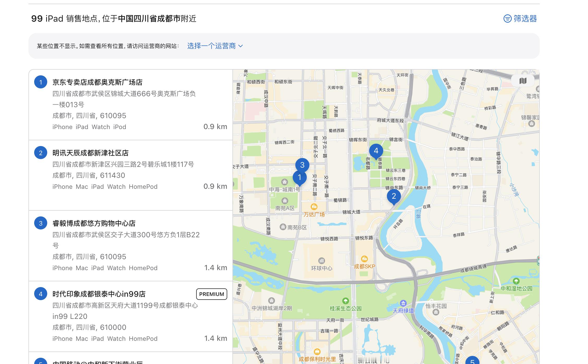Click 环球中心 building icon on map
Image resolution: width=588 pixels, height=364 pixels.
321,260
